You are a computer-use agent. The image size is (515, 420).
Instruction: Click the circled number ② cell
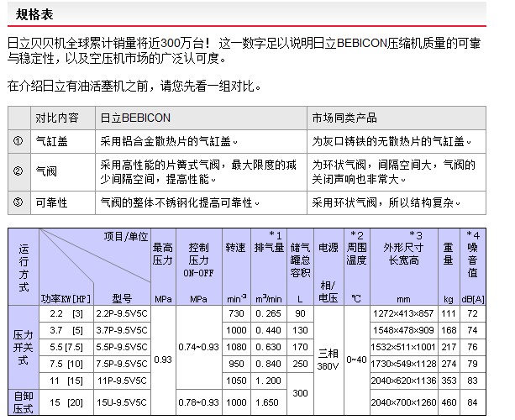19,171
